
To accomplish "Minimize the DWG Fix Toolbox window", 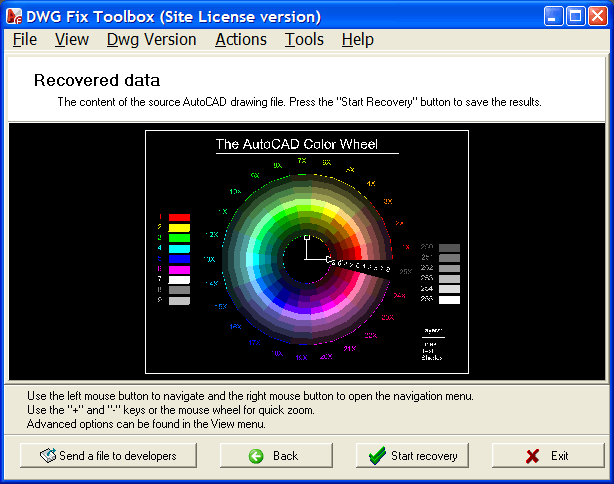I will (554, 16).
